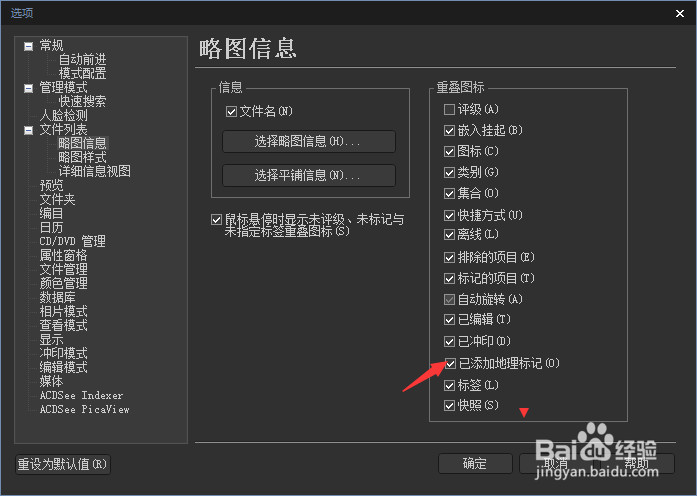This screenshot has width=697, height=496.
Task: Collapse the 文件列表 tree node
Action: click(x=28, y=130)
